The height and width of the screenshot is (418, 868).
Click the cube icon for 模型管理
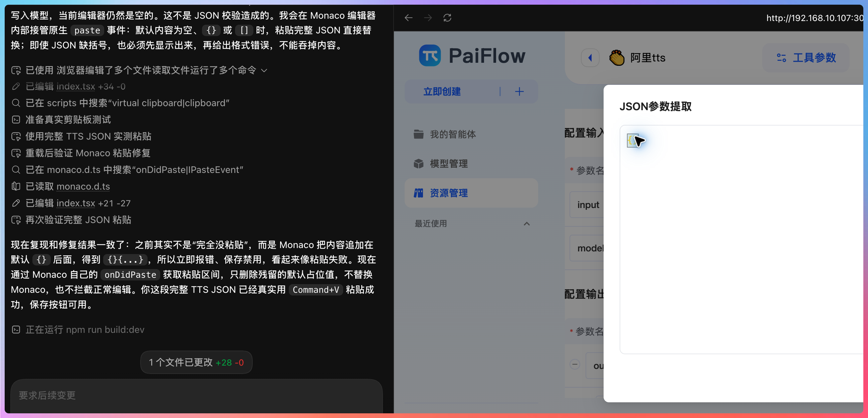point(419,164)
